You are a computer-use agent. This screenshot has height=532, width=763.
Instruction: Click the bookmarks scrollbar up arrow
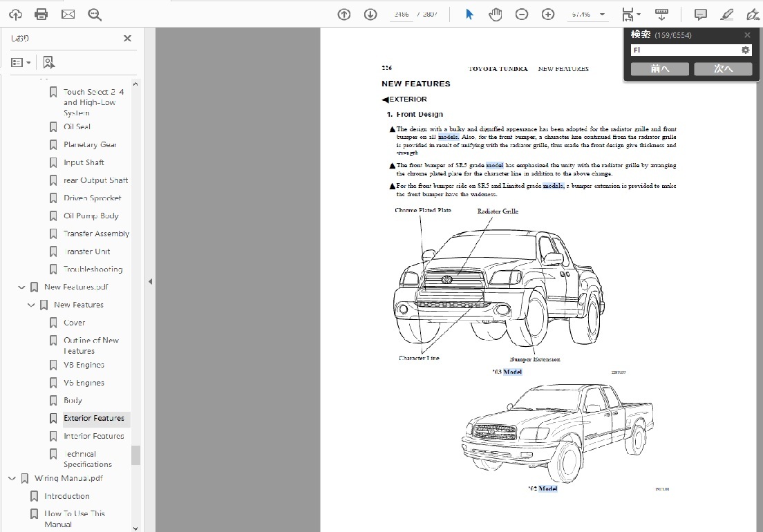point(135,84)
